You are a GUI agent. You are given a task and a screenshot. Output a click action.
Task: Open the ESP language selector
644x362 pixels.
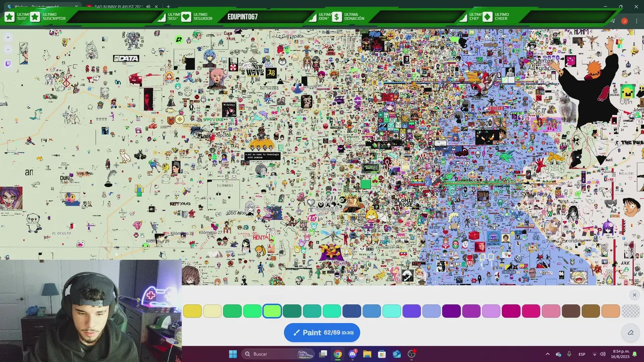(x=582, y=354)
